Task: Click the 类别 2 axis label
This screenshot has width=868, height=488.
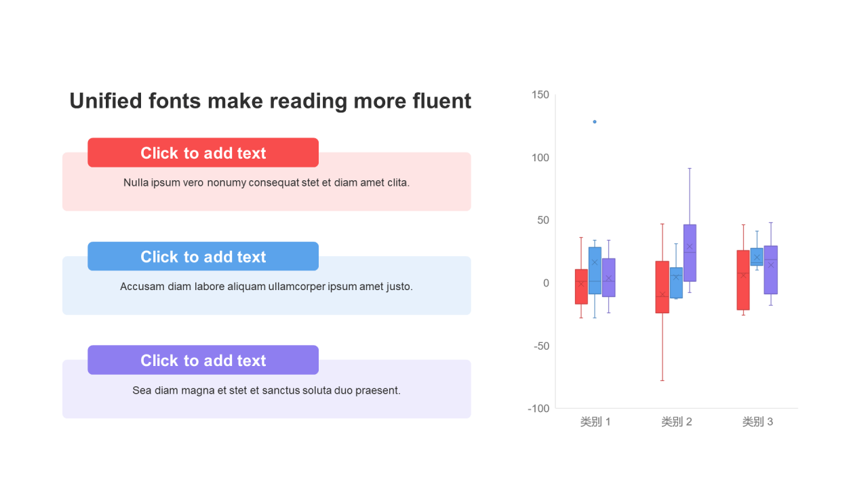Action: click(677, 422)
